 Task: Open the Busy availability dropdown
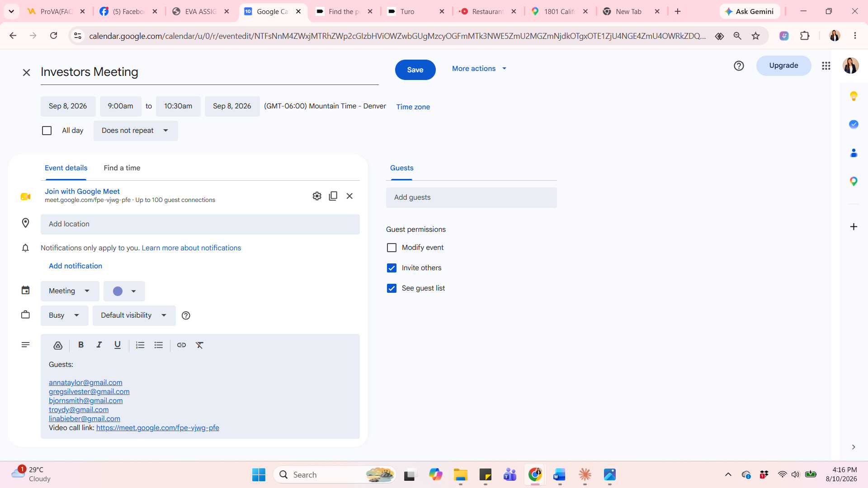coord(64,315)
